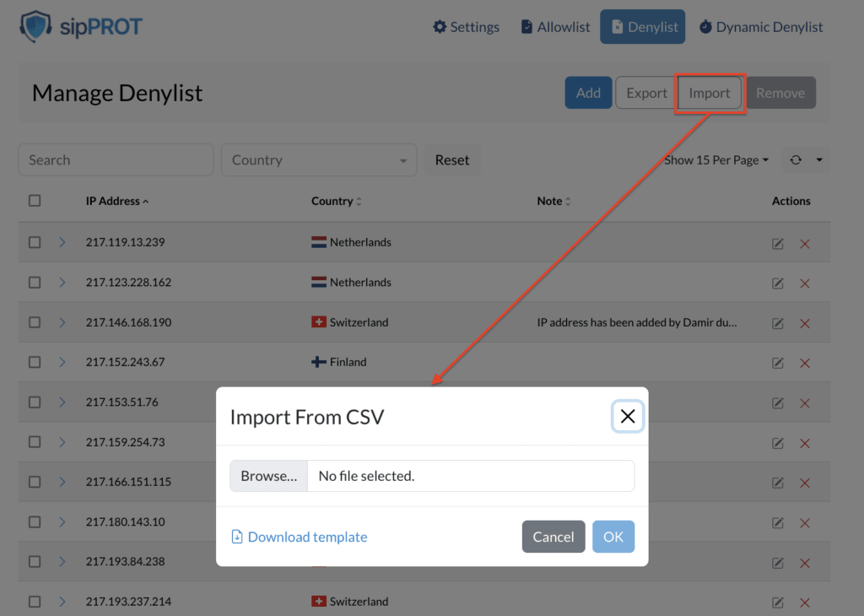
Task: Edit the 217.119.13.239 entry
Action: (777, 244)
